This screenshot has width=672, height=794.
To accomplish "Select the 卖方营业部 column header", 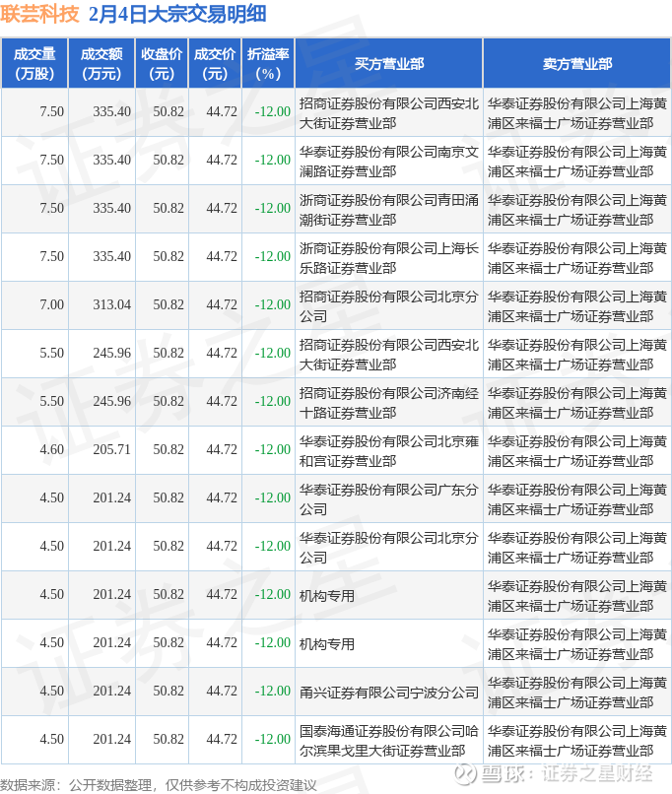I will pyautogui.click(x=577, y=64).
